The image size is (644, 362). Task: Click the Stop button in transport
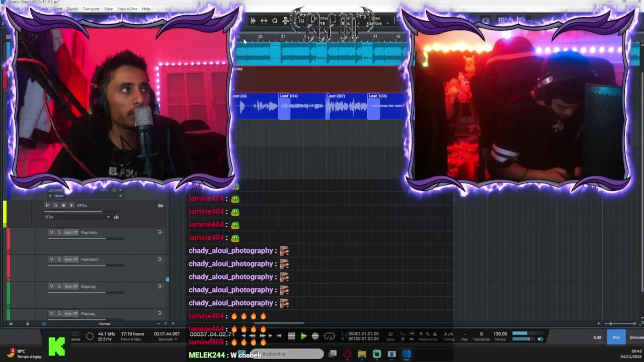291,336
